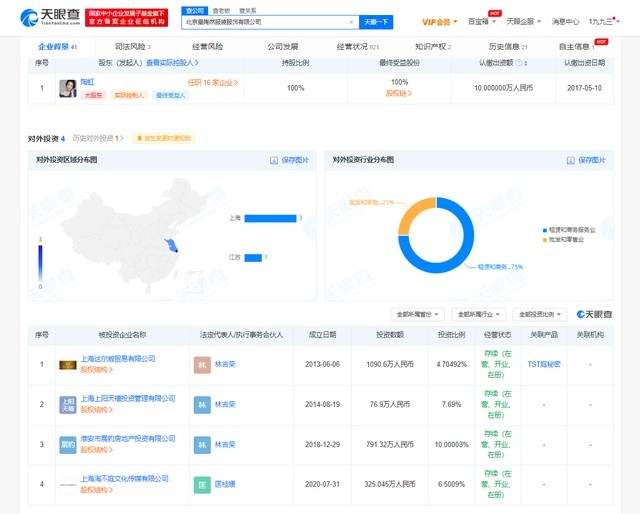Image resolution: width=640 pixels, height=514 pixels.
Task: Open 淮安市晨豹房地产投资有限公司 link
Action: tap(128, 438)
